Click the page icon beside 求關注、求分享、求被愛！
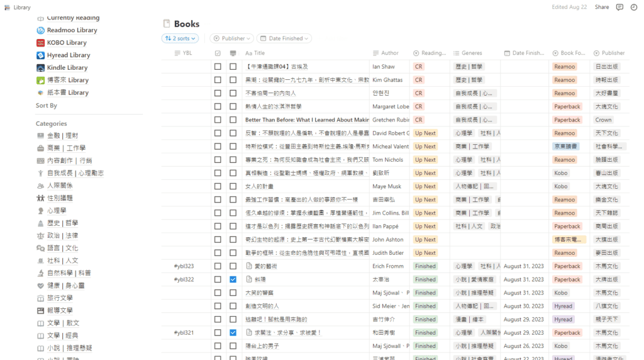The image size is (644, 360). click(249, 332)
